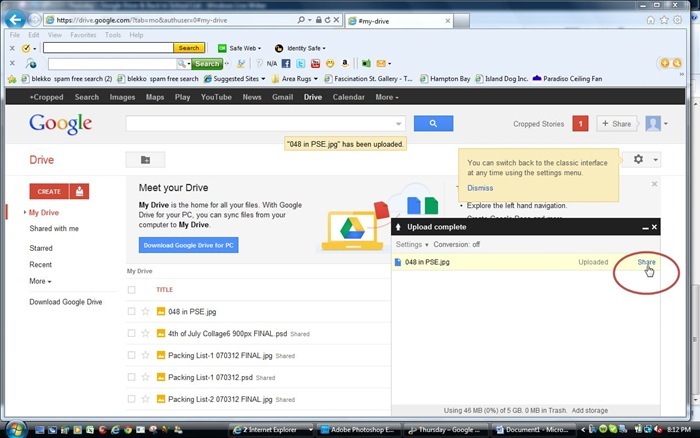The height and width of the screenshot is (438, 700).
Task: Click the browser back arrow button
Action: [15, 20]
